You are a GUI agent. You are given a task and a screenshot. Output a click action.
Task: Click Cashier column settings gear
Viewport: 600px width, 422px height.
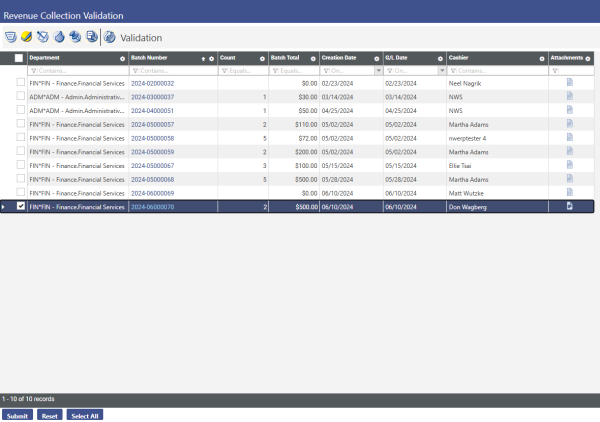coord(542,59)
